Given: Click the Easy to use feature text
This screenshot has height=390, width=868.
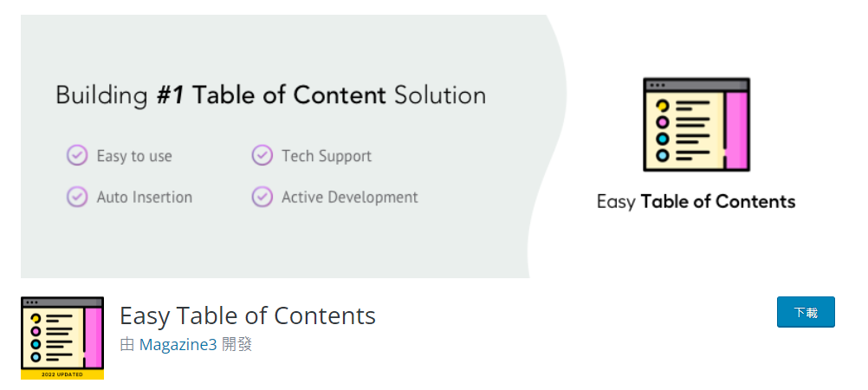Looking at the screenshot, I should click(134, 156).
